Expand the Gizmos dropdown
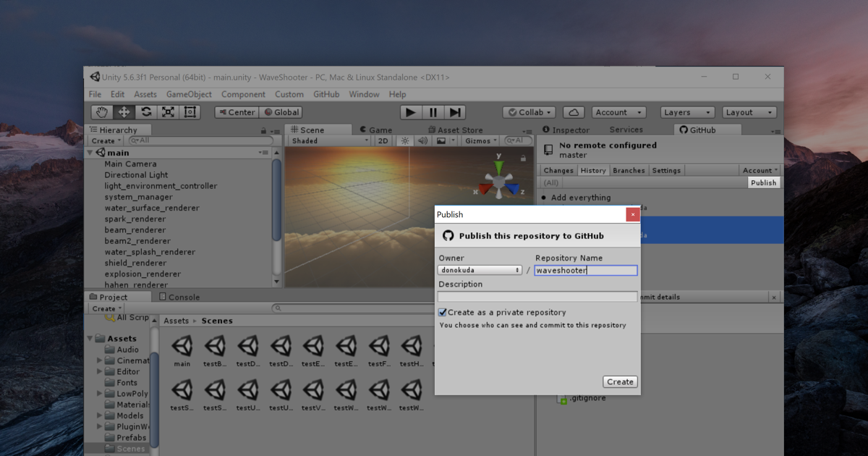868x456 pixels. (x=481, y=141)
